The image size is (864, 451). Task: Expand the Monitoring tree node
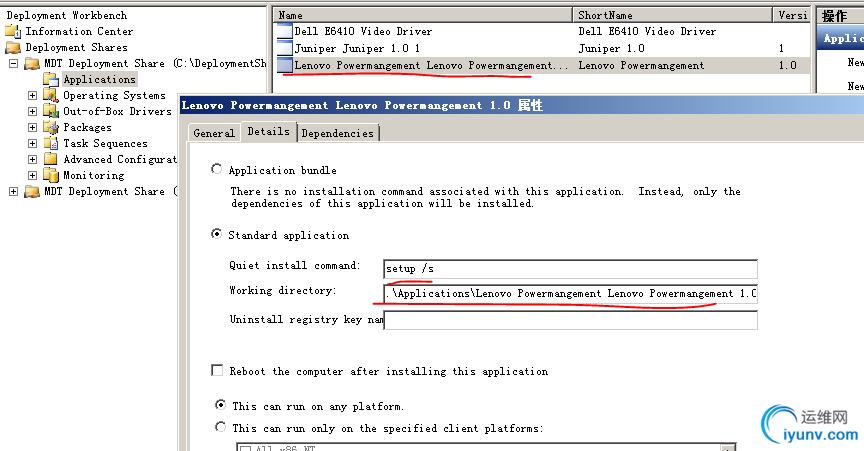(x=33, y=175)
